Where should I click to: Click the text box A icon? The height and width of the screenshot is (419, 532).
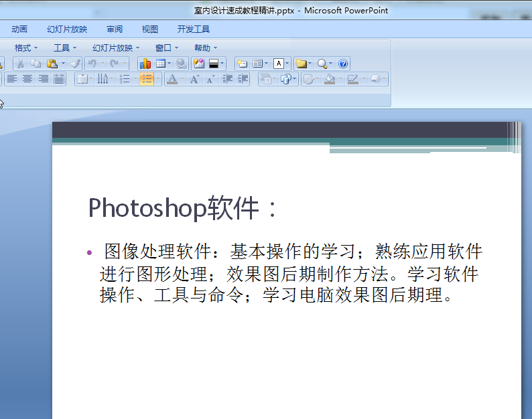(279, 64)
